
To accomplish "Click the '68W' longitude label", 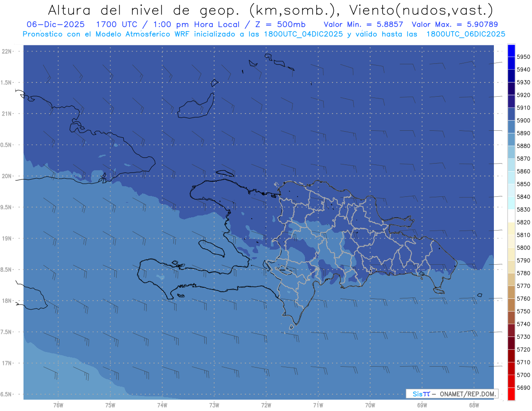I will coord(474,405).
